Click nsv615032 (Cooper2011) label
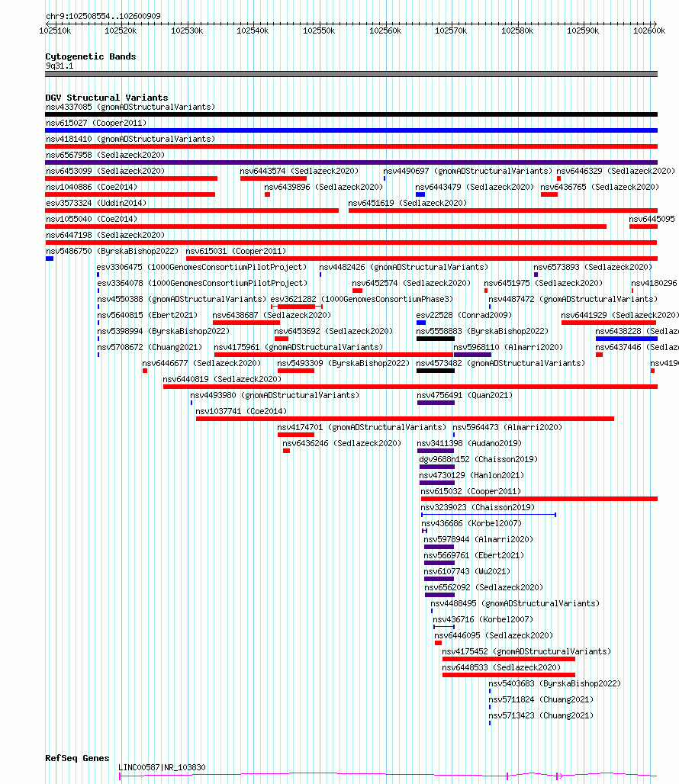The width and height of the screenshot is (679, 784). (x=471, y=491)
